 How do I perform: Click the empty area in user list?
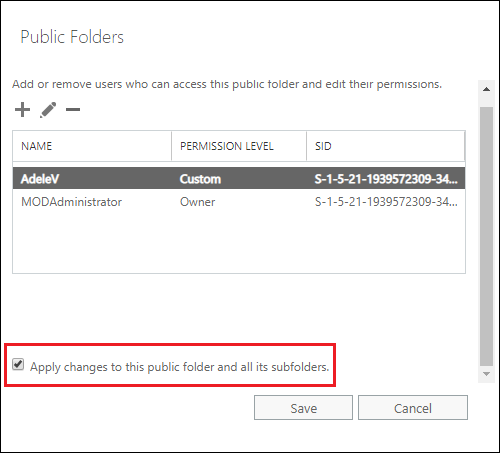(x=239, y=243)
